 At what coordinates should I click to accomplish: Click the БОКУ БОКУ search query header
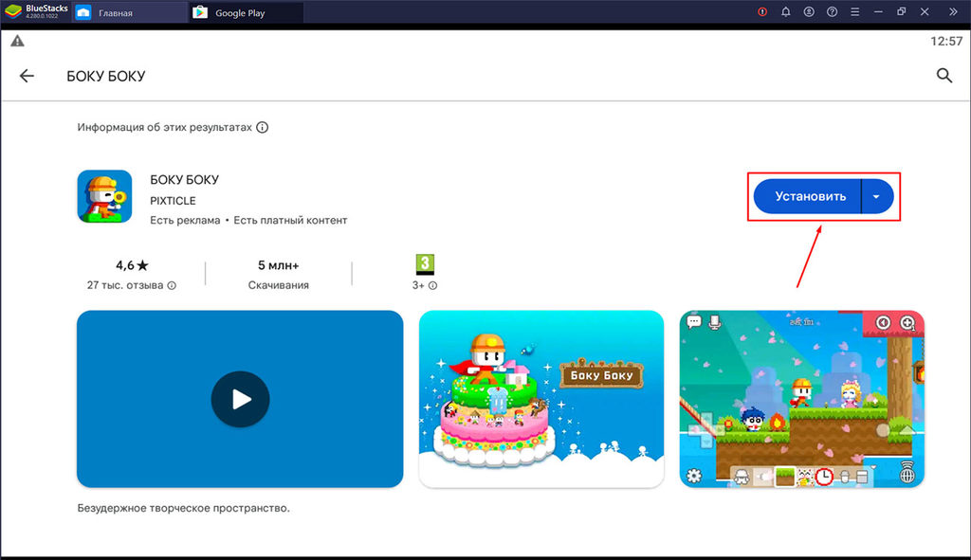coord(106,76)
